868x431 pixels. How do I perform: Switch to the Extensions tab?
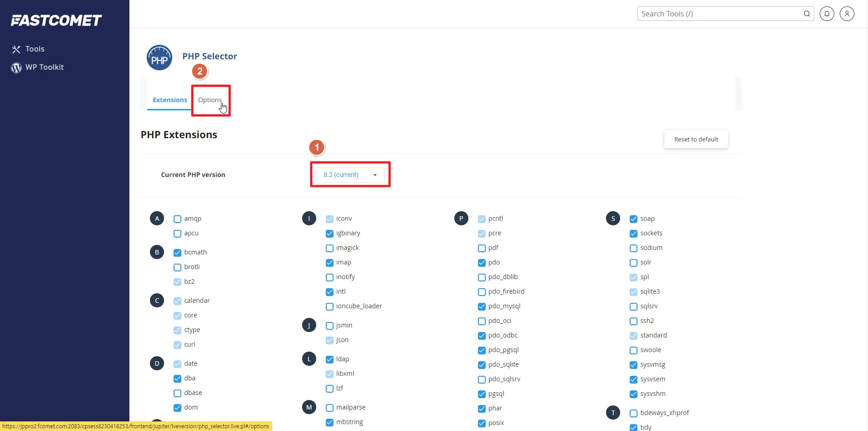[170, 100]
